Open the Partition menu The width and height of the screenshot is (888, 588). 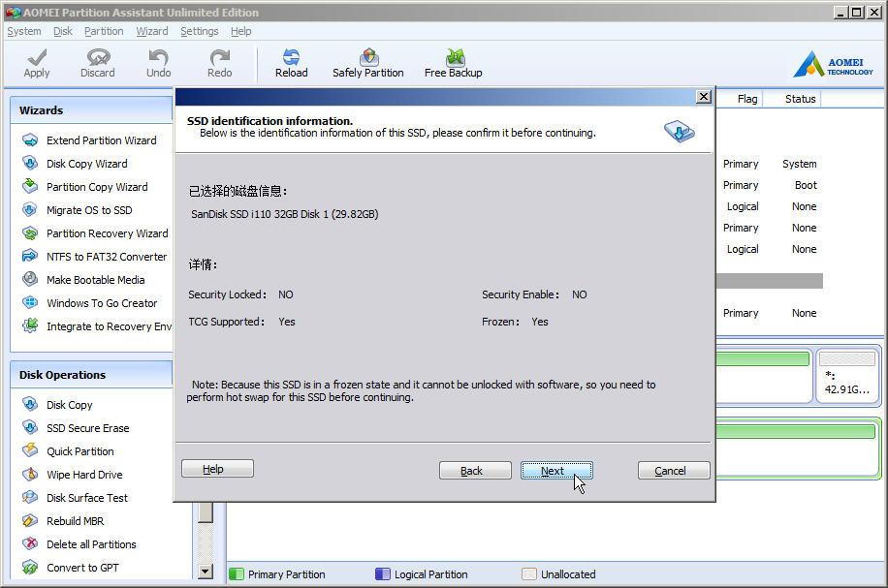104,31
